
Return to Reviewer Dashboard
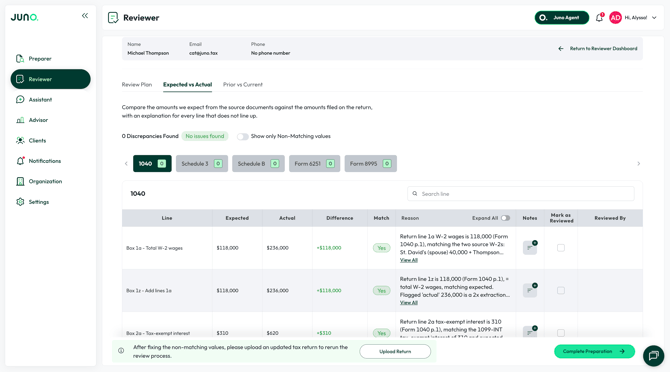point(598,49)
